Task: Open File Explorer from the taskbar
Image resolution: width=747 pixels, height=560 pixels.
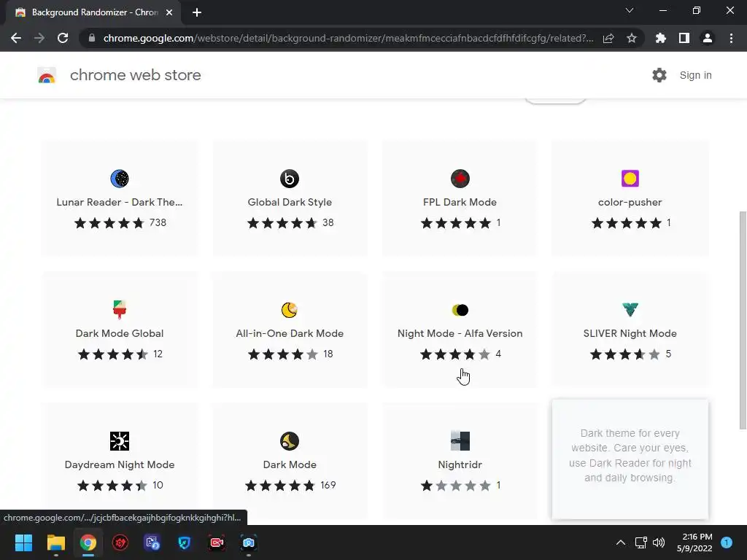Action: click(55, 542)
